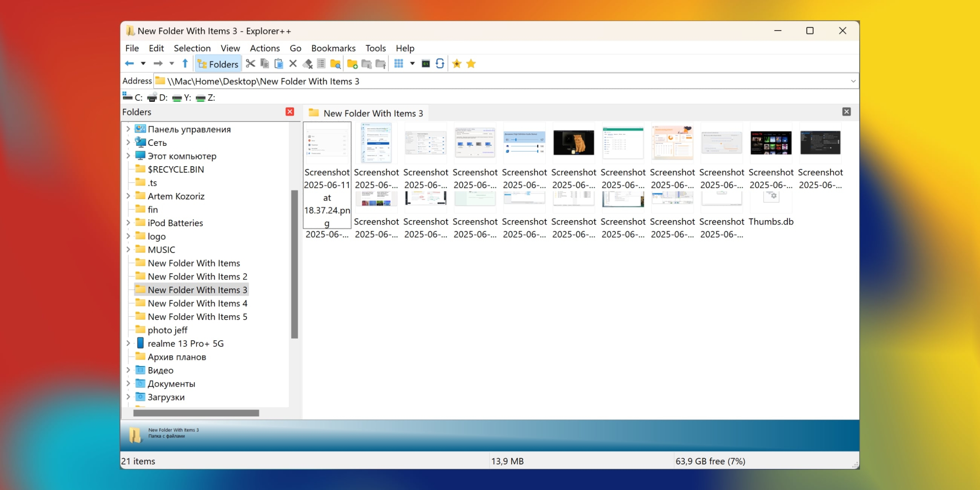Viewport: 980px width, 490px height.
Task: Expand the Artem Kozoriz folder node
Action: coord(128,196)
